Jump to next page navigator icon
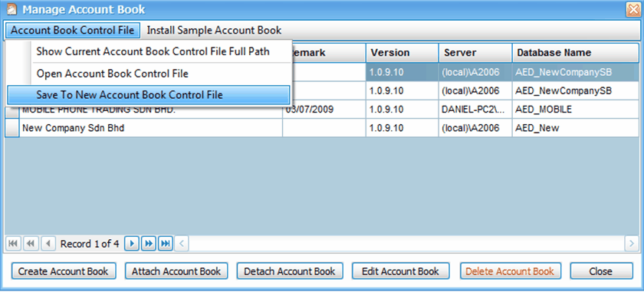 149,244
